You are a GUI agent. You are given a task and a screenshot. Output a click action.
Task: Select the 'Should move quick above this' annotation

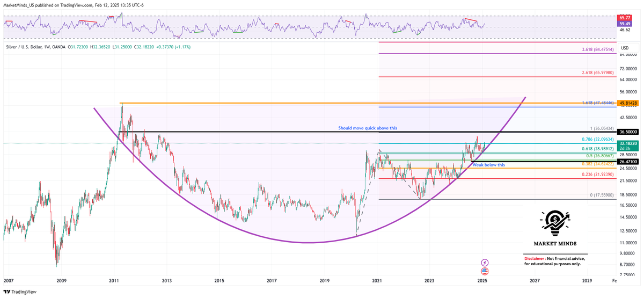[368, 128]
